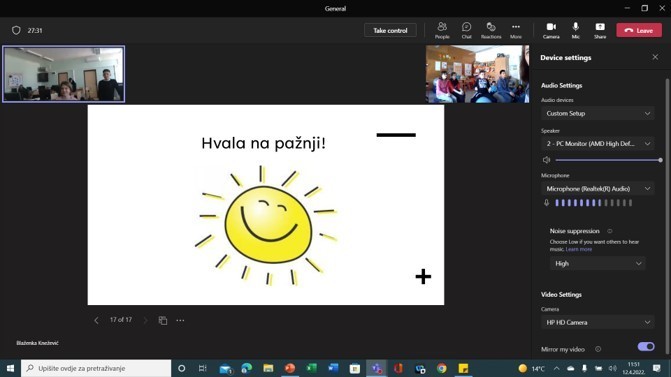
Task: Open the People panel
Action: click(x=442, y=30)
